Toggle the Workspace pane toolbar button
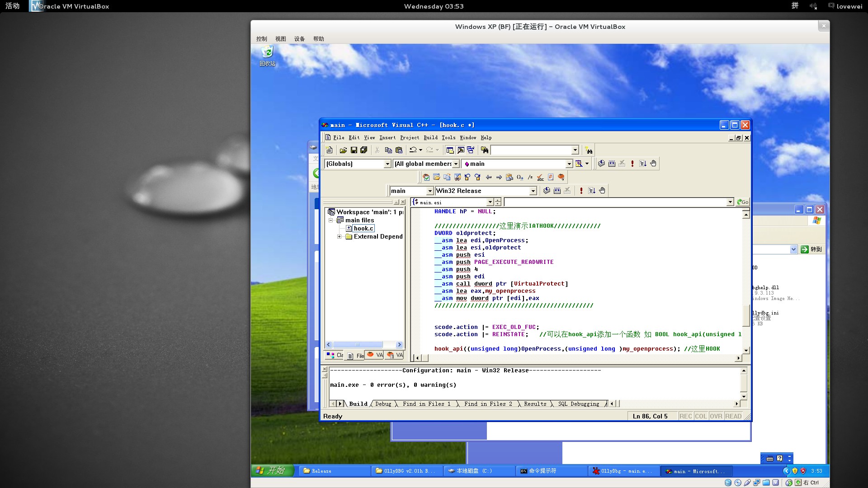The height and width of the screenshot is (488, 868). point(450,150)
